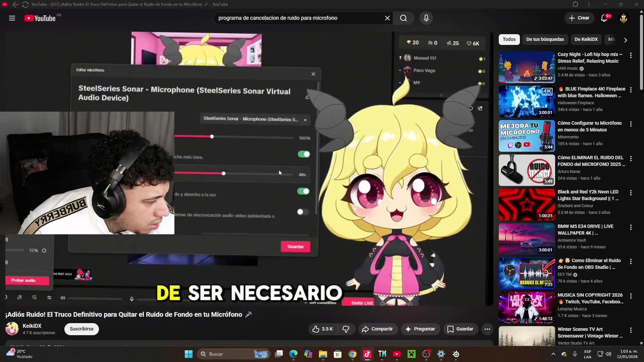
Task: Open options for BMW M5 E34 DRIVE video
Action: pyautogui.click(x=631, y=227)
